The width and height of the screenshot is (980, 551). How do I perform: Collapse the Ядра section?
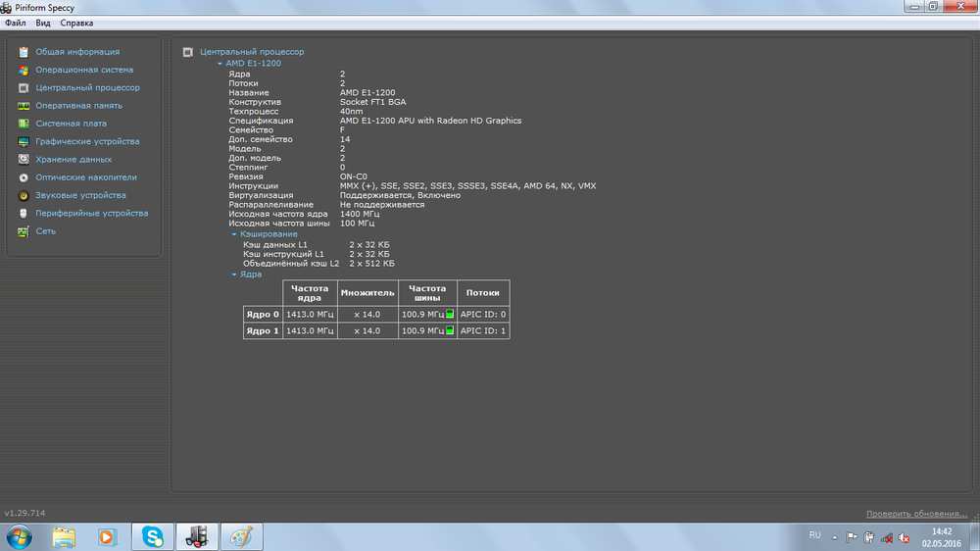pyautogui.click(x=234, y=275)
